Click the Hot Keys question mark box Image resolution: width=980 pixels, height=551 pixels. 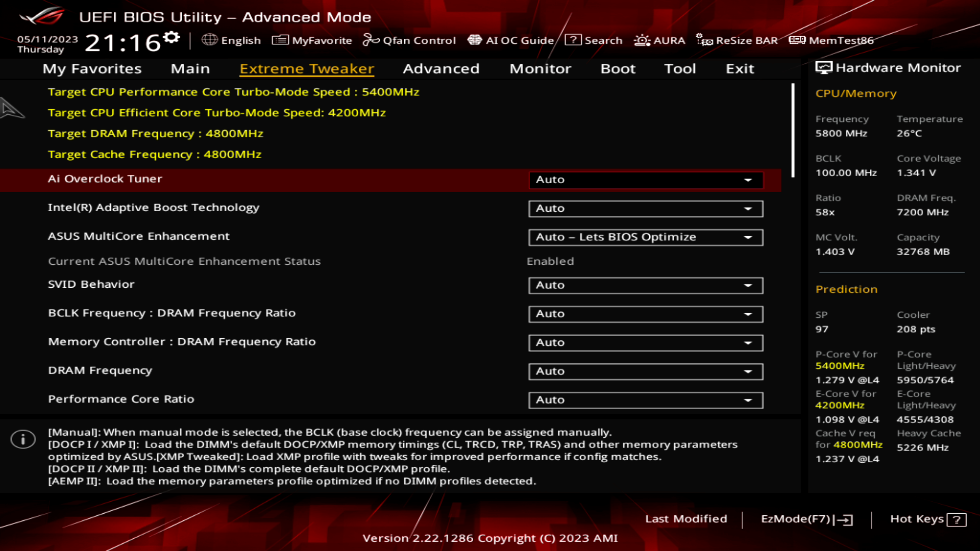pos(957,520)
